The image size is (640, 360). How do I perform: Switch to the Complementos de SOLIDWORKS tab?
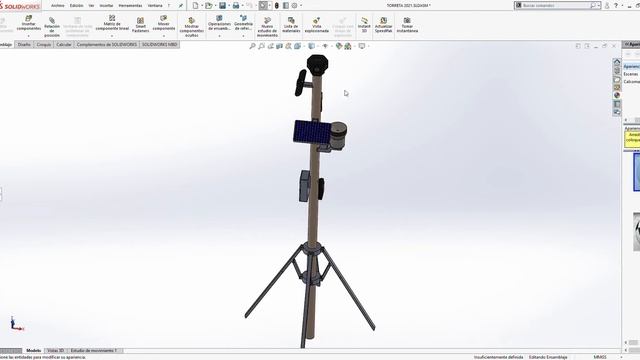[107, 44]
